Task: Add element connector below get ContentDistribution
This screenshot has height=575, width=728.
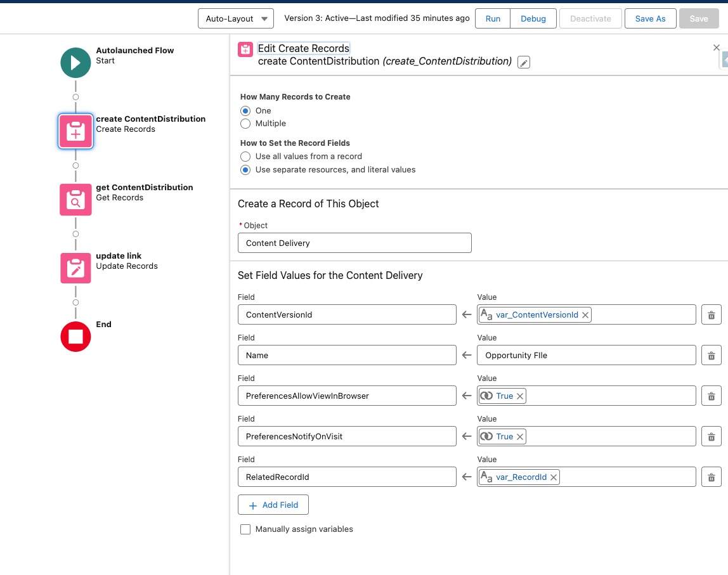Action: point(75,234)
